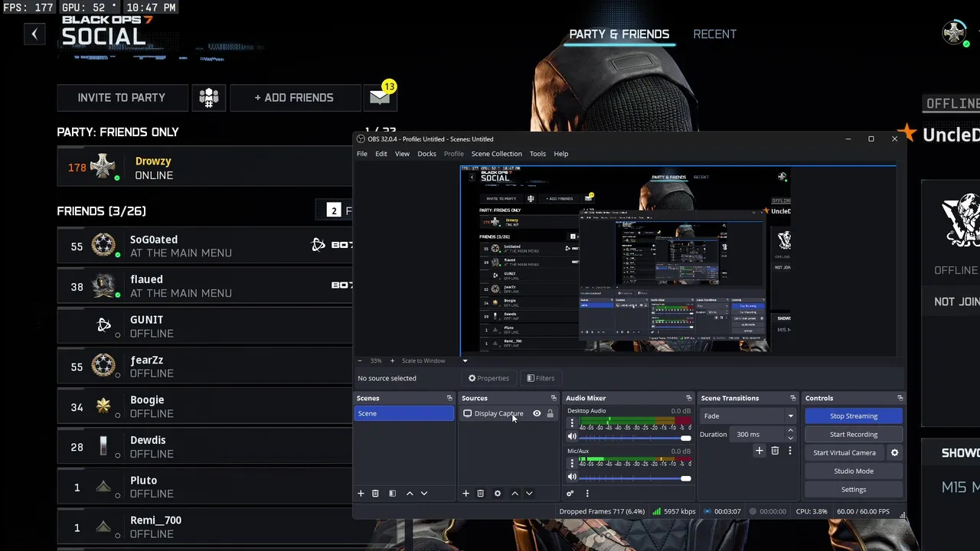
Task: Float the Scene Transitions dock icon
Action: [792, 398]
